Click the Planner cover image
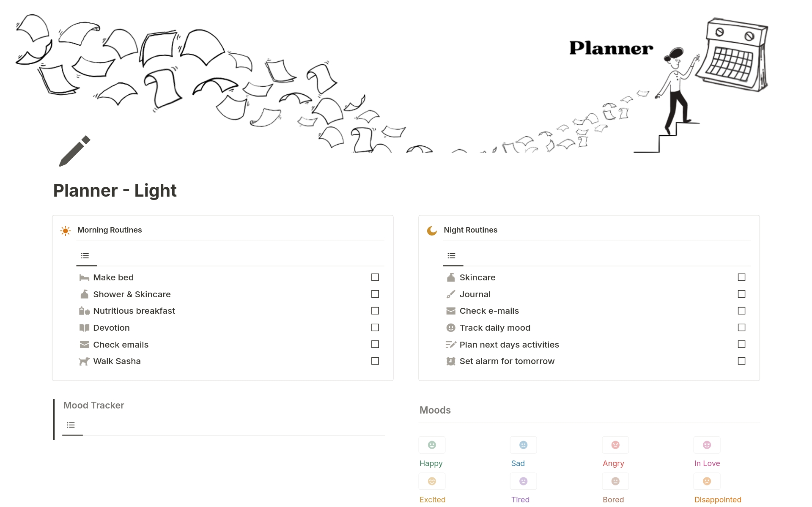This screenshot has width=812, height=507. (406, 76)
